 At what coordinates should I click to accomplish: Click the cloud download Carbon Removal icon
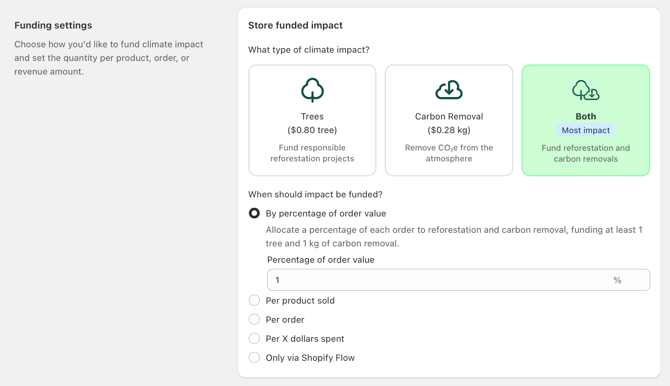pyautogui.click(x=449, y=90)
